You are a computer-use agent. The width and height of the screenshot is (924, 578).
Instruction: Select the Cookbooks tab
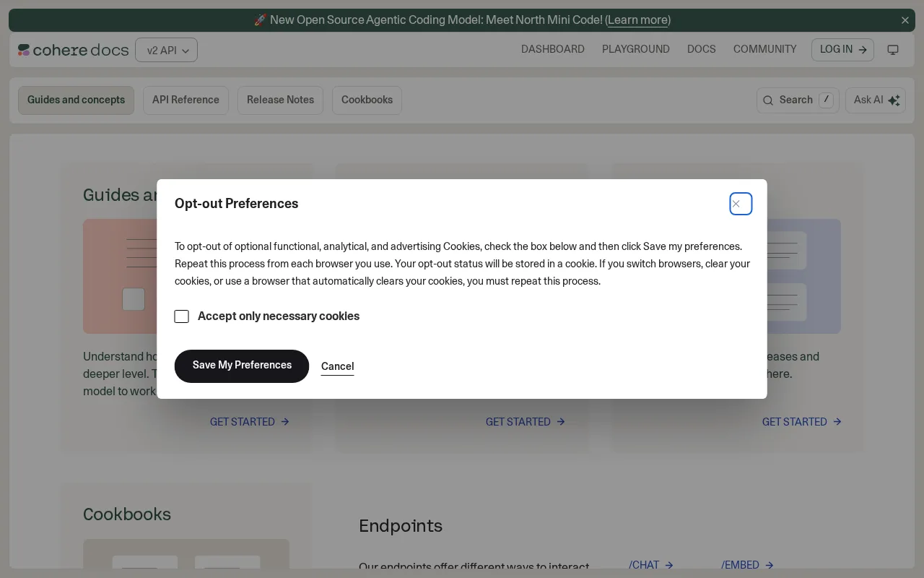pyautogui.click(x=367, y=100)
